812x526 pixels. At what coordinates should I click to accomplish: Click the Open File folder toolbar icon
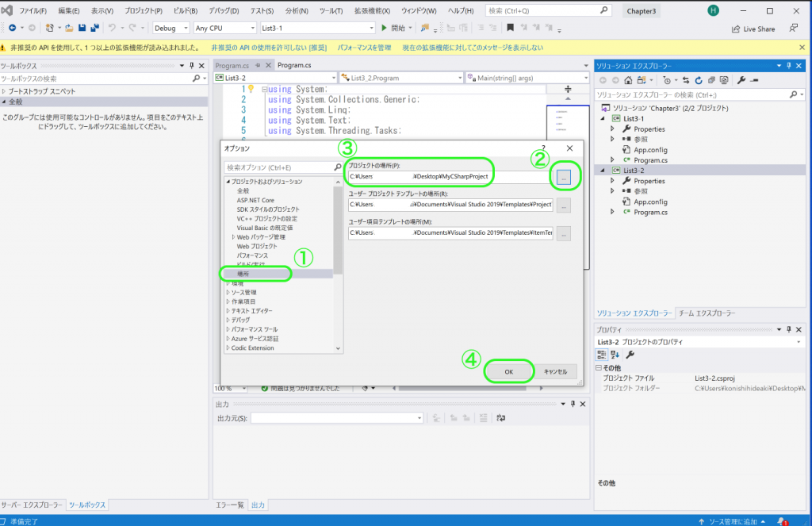[x=69, y=28]
